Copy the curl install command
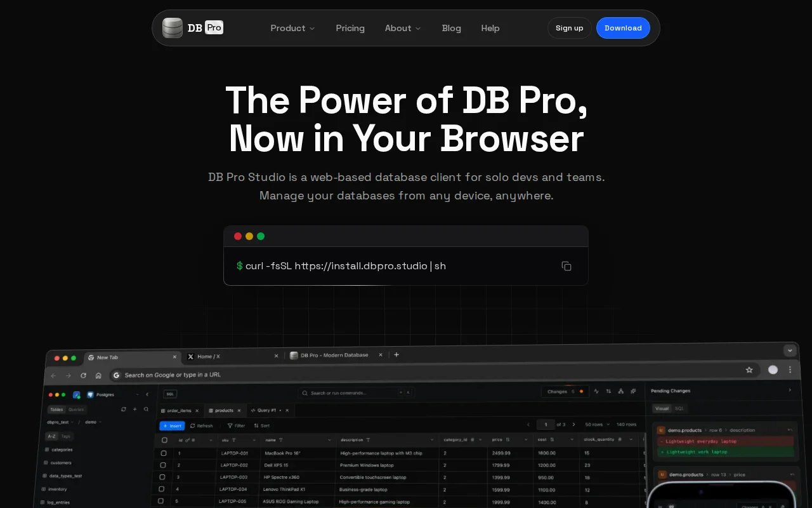 [566, 266]
